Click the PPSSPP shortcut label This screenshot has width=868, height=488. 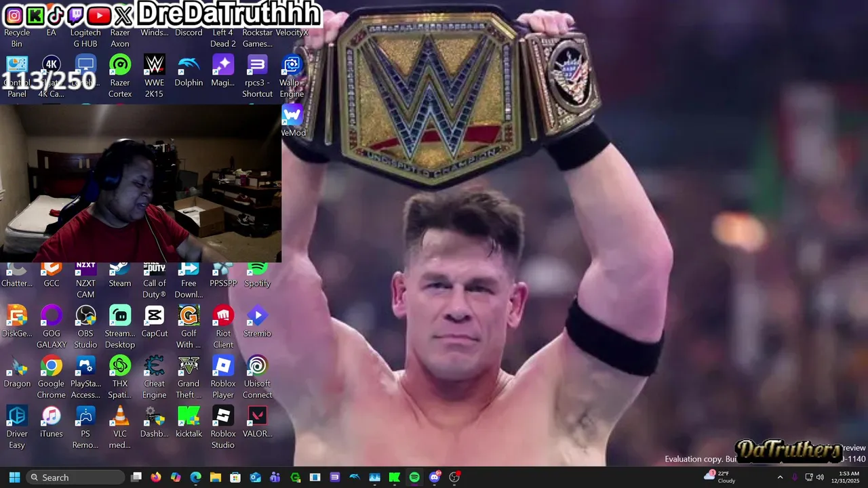click(223, 283)
